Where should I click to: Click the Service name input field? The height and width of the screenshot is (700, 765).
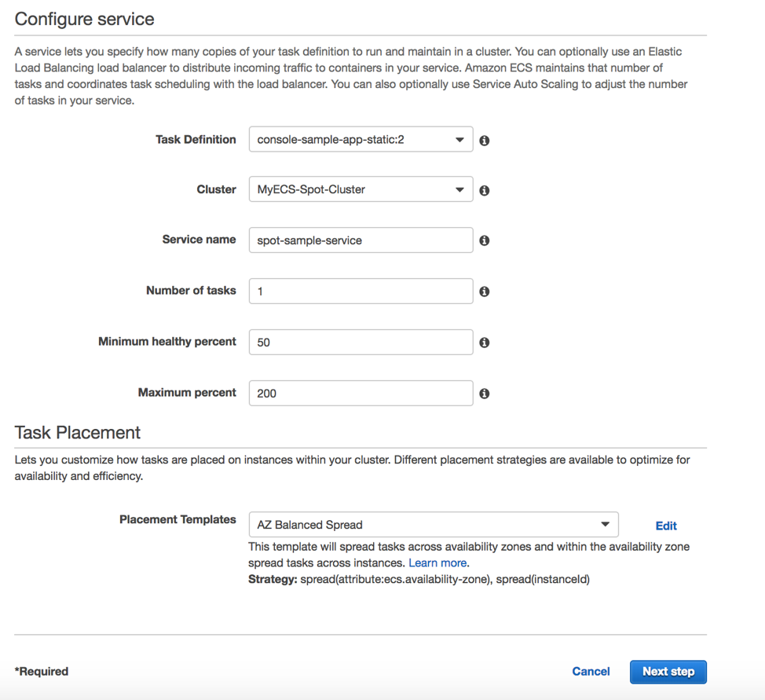[361, 240]
